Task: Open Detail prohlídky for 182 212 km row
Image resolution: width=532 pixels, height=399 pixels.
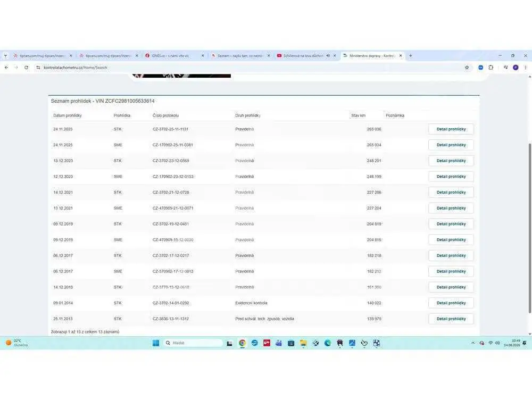Action: coord(451,271)
